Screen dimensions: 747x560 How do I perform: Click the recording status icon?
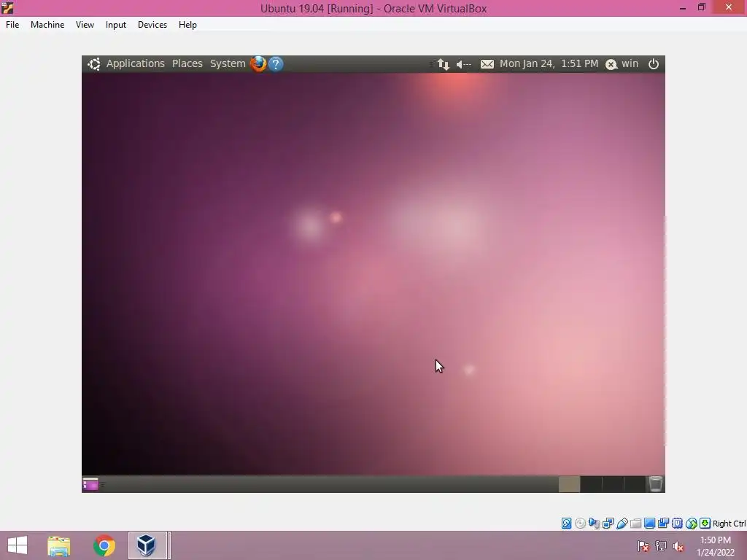coord(663,524)
